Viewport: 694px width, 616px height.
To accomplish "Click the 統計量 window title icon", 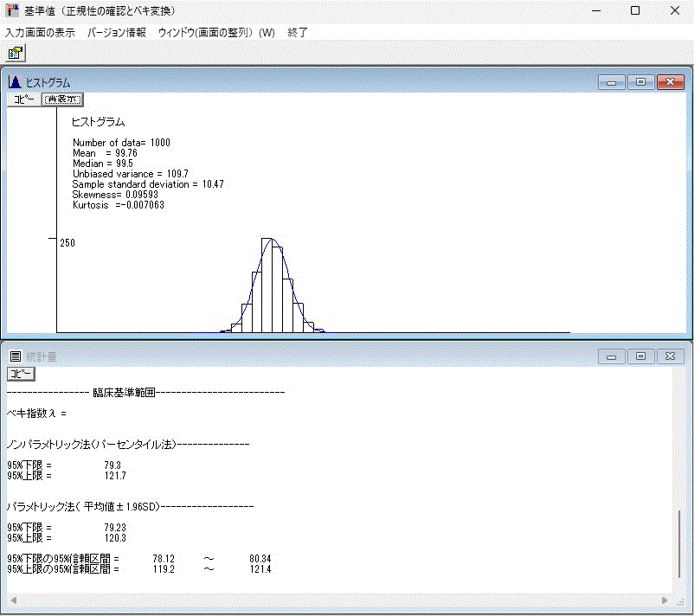I will pyautogui.click(x=15, y=356).
